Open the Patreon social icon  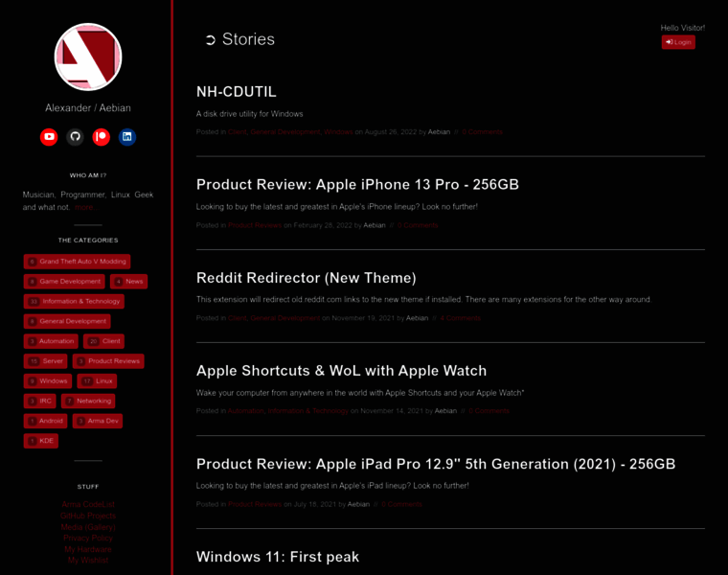tap(101, 136)
